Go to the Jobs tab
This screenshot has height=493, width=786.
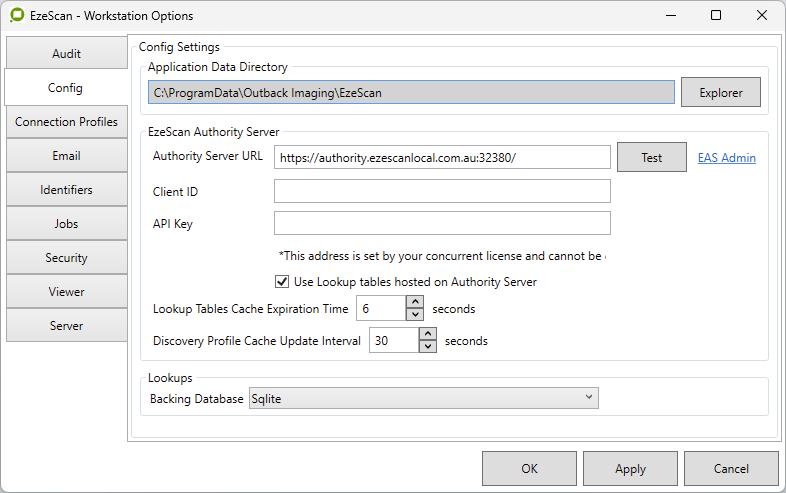tap(67, 224)
